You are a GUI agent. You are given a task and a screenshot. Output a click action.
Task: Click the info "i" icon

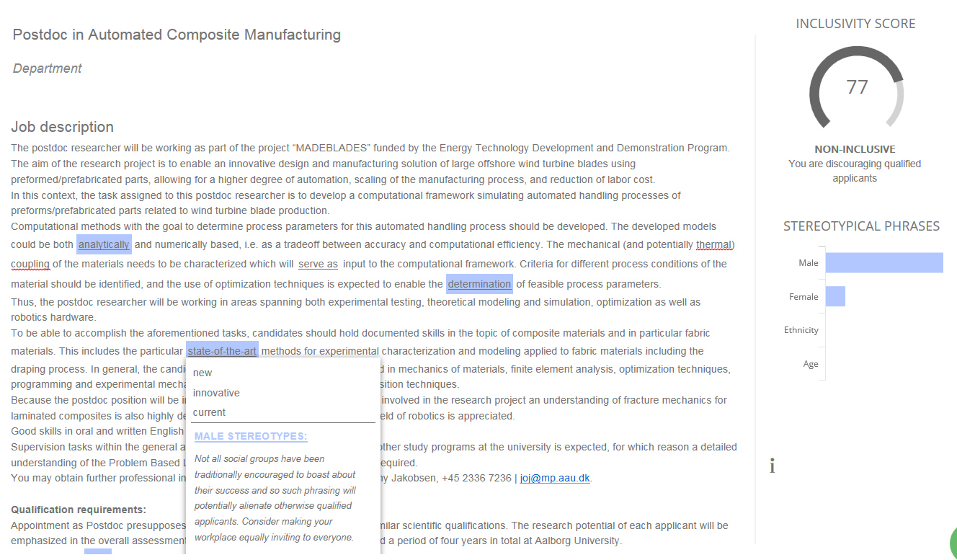[x=773, y=466]
